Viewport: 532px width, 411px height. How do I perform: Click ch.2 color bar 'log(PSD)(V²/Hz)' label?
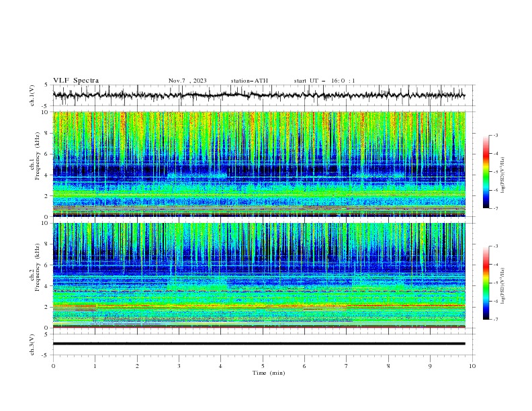pos(503,285)
